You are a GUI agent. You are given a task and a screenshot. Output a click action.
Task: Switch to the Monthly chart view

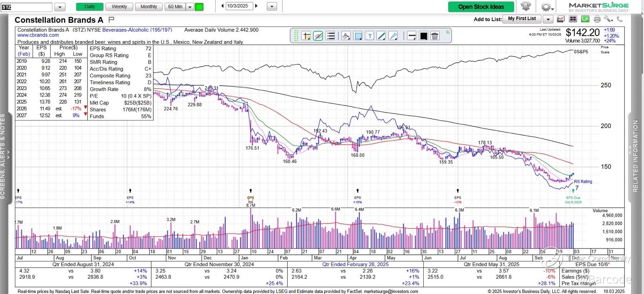149,7
